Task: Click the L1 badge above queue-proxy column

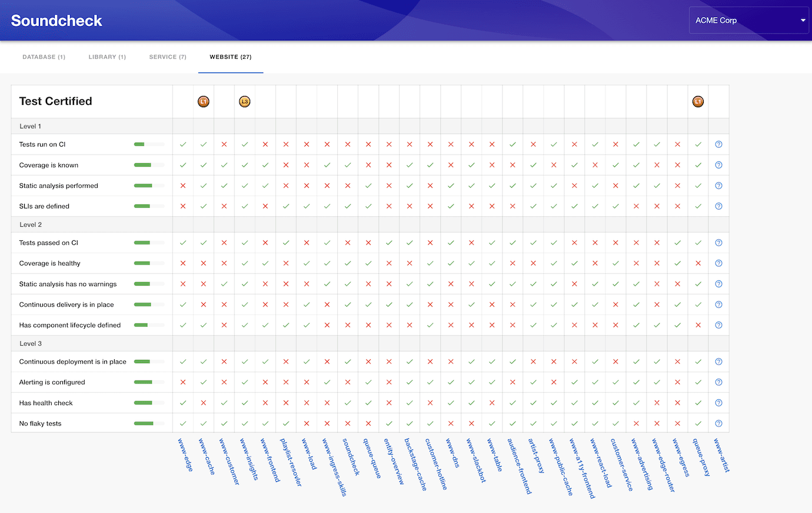Action: click(698, 101)
